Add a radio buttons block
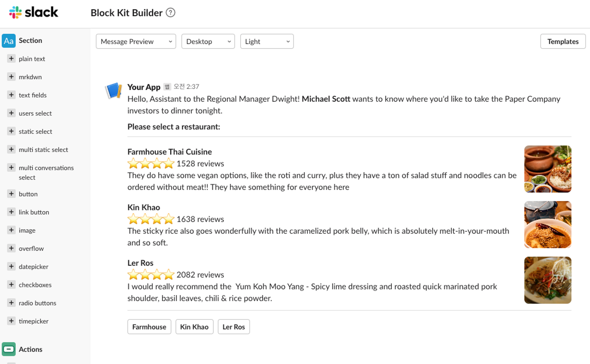This screenshot has width=590, height=364. pyautogui.click(x=11, y=303)
